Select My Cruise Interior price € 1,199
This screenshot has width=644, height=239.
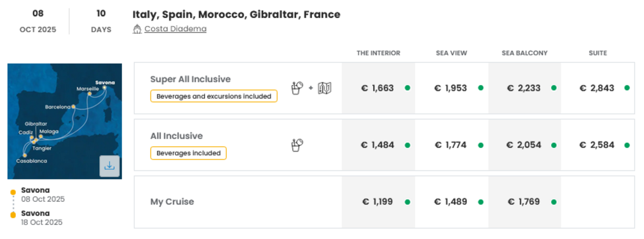click(377, 202)
